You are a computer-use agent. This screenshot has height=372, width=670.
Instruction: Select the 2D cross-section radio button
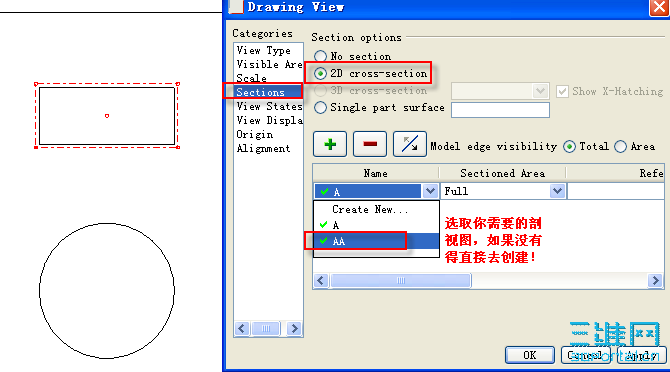point(320,73)
